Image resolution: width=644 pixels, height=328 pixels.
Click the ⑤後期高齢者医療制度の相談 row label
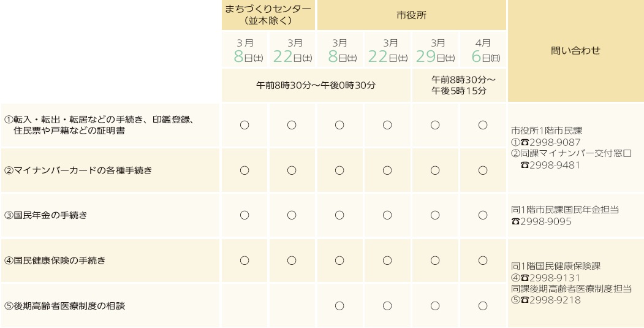64,306
